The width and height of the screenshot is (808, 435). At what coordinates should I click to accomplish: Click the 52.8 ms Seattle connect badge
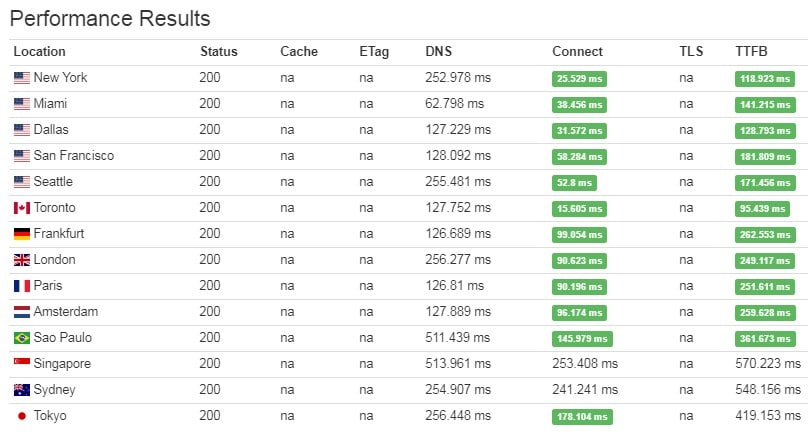click(574, 182)
